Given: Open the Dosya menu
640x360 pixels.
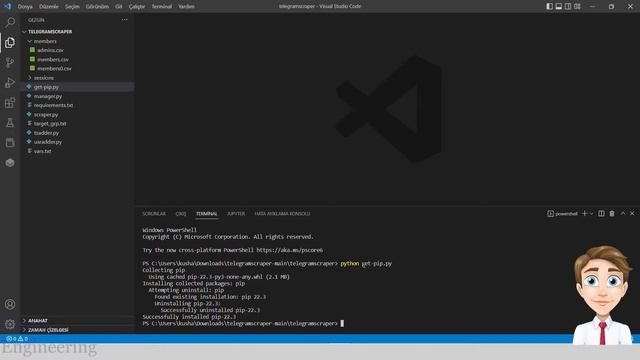Looking at the screenshot, I should [25, 7].
